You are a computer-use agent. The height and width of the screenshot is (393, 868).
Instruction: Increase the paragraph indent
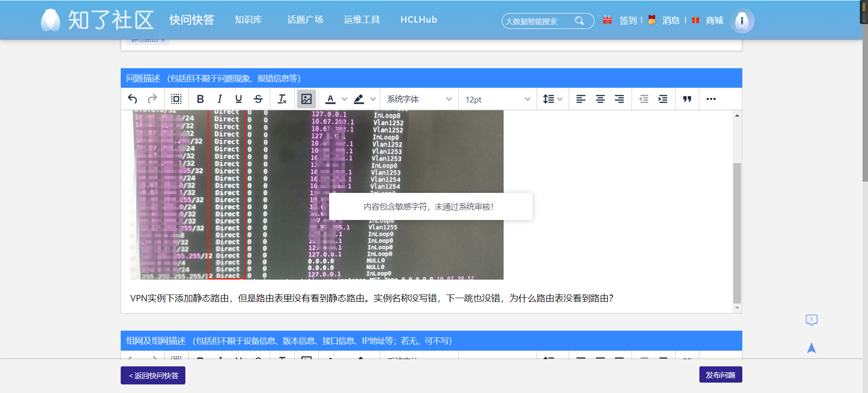click(663, 99)
